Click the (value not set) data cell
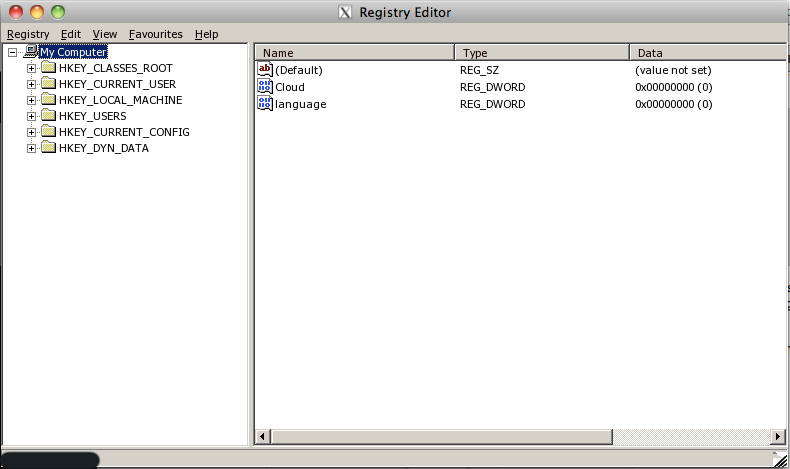The image size is (790, 469). (673, 70)
